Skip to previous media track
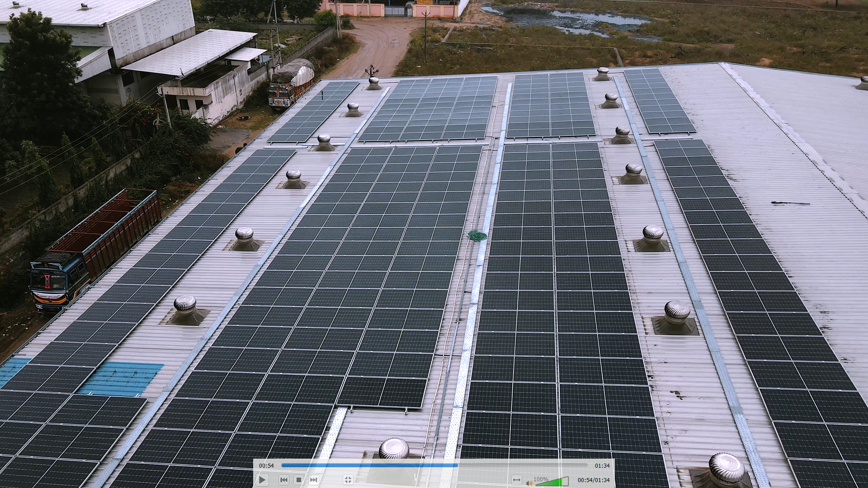868x488 pixels. tap(283, 480)
